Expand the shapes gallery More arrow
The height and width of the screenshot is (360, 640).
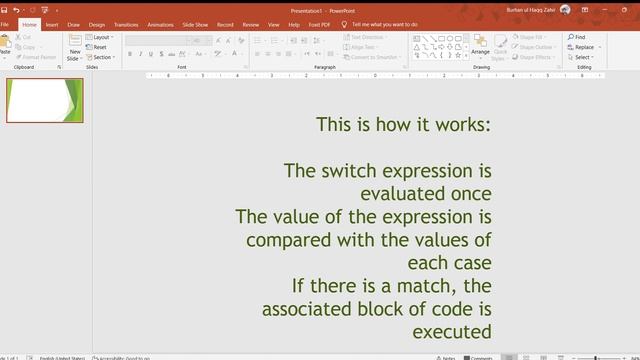(466, 56)
